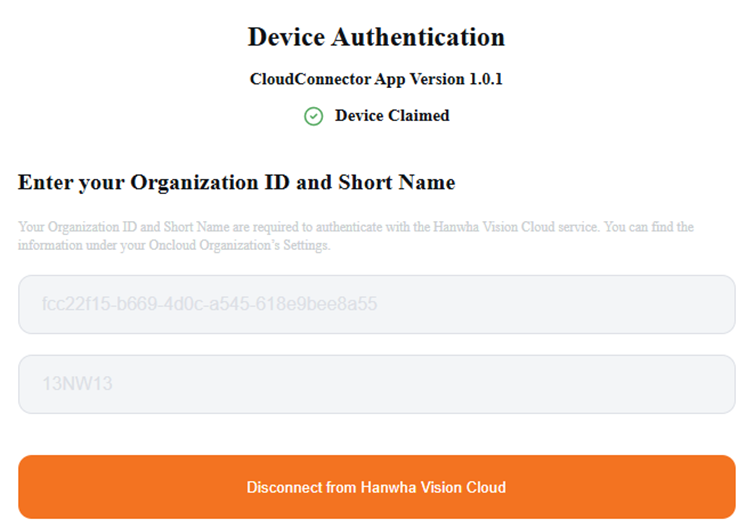Disconnect from Hanwha Vision Cloud
This screenshot has height=528, width=746.
(377, 487)
